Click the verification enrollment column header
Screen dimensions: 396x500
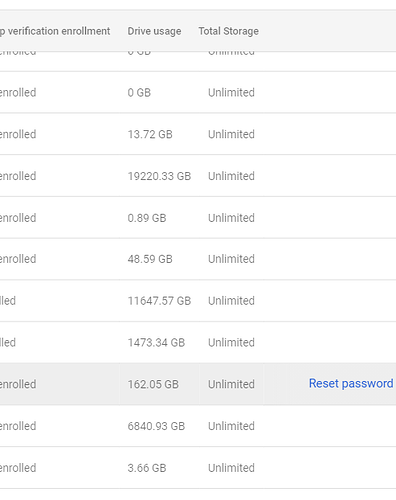[x=55, y=31]
